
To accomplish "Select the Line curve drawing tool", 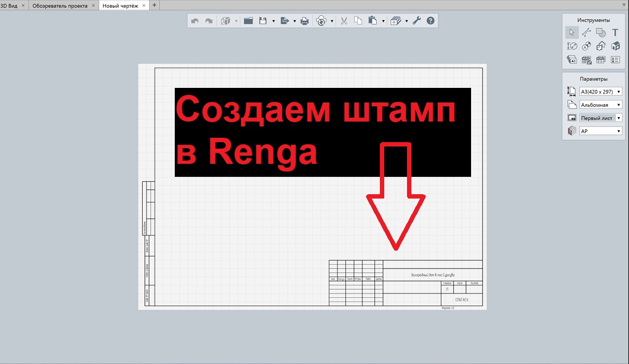I will point(586,33).
